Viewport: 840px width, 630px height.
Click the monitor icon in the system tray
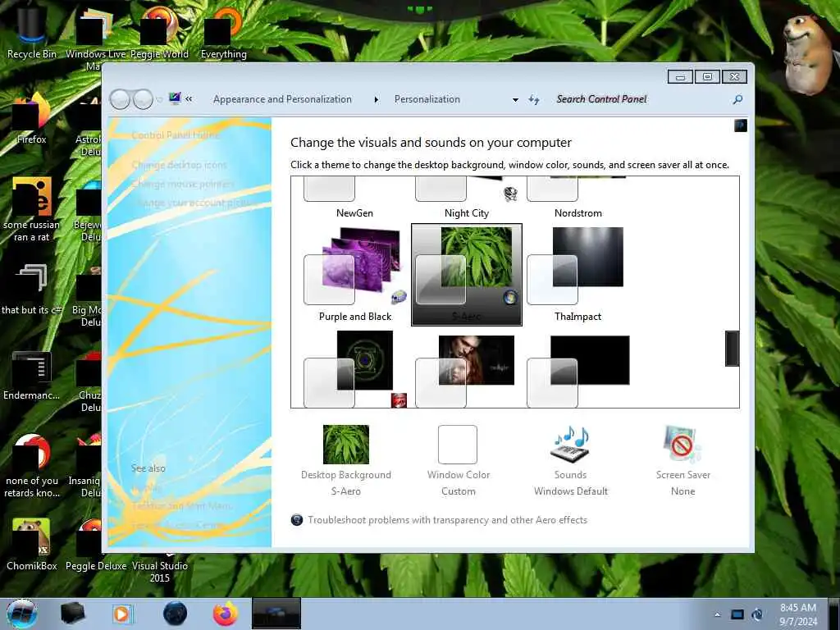click(x=737, y=614)
